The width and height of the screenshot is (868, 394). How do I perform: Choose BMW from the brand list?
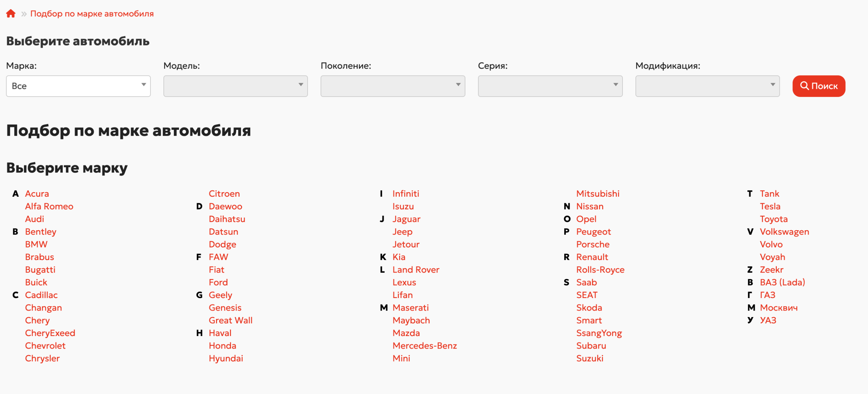[36, 244]
